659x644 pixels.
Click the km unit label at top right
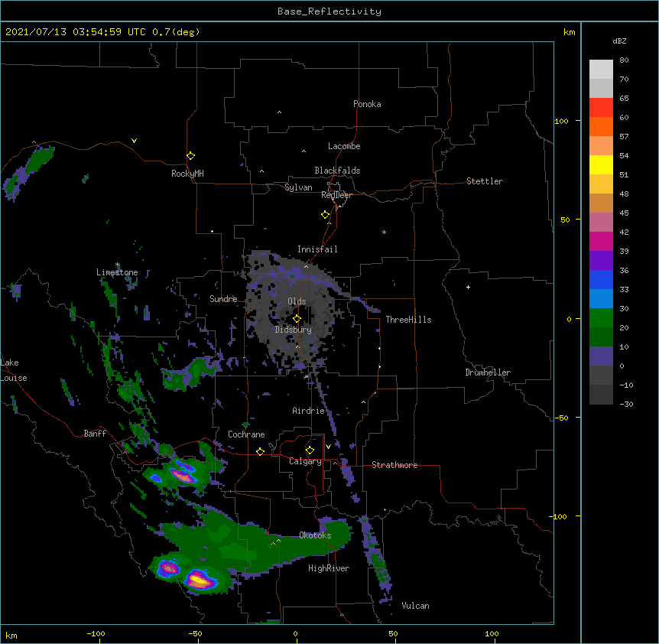(x=570, y=32)
